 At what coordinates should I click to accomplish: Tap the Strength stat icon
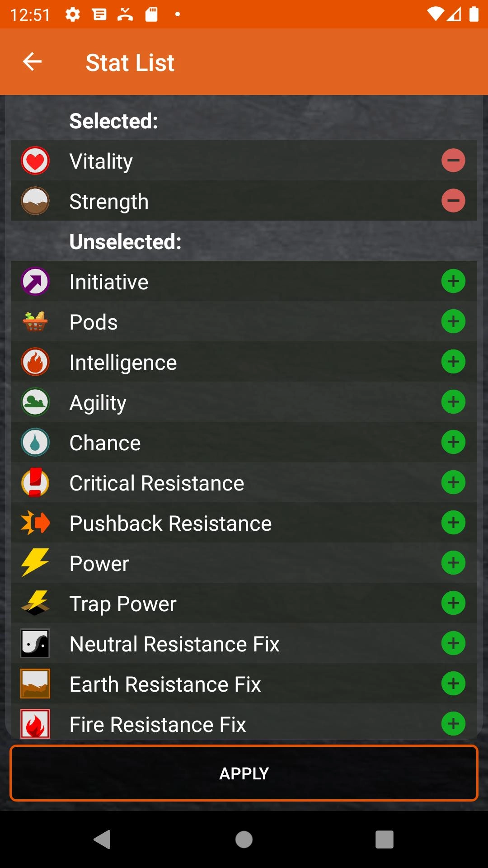click(35, 201)
